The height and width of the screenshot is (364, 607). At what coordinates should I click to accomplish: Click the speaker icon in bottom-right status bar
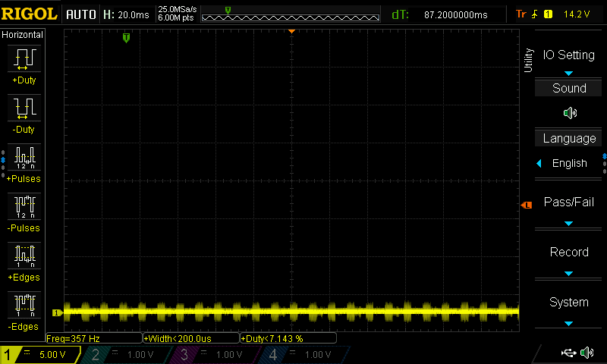pos(587,353)
